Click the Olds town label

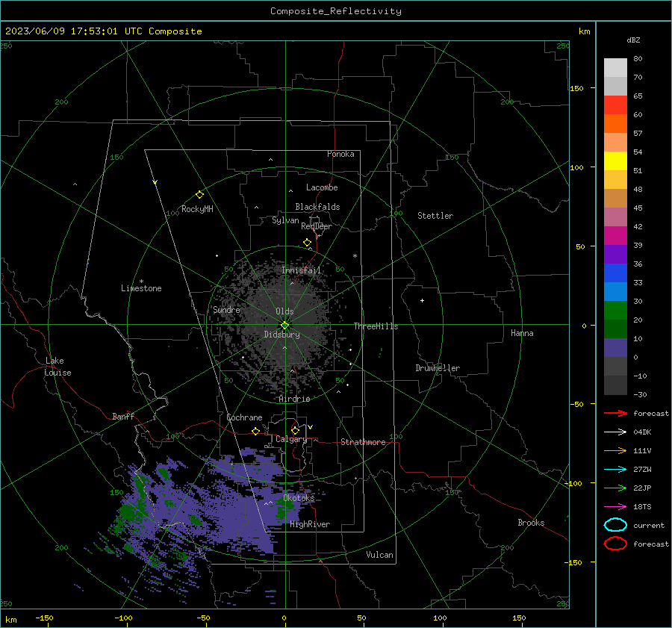click(x=284, y=311)
